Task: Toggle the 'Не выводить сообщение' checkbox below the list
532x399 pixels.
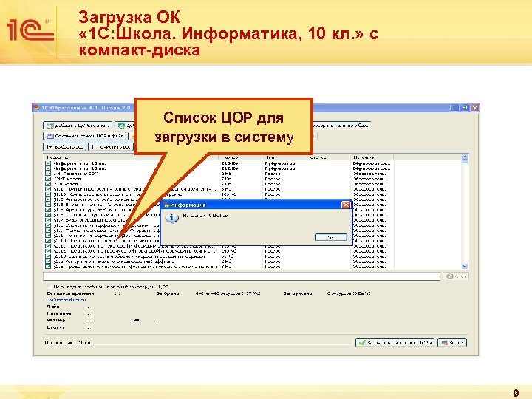Action: click(50, 287)
